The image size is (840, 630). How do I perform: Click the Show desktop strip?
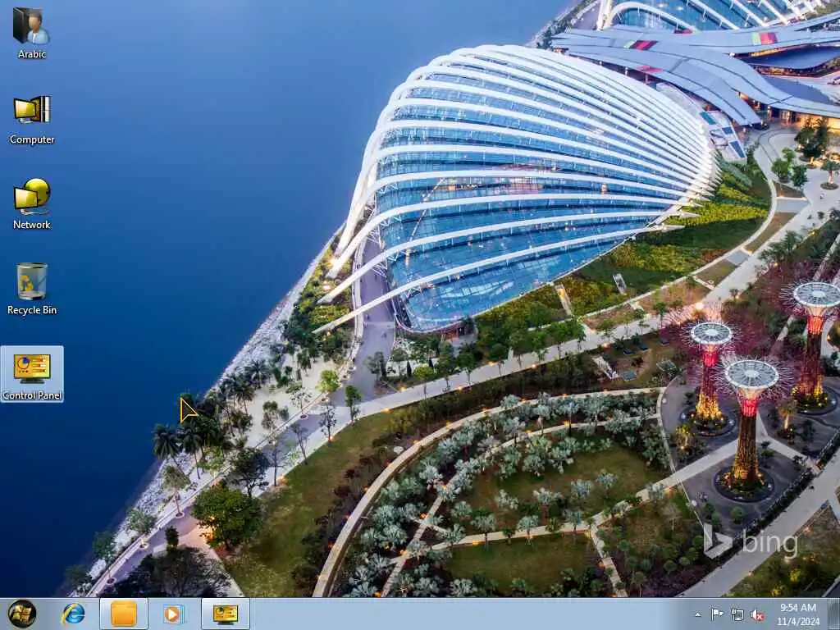click(834, 614)
